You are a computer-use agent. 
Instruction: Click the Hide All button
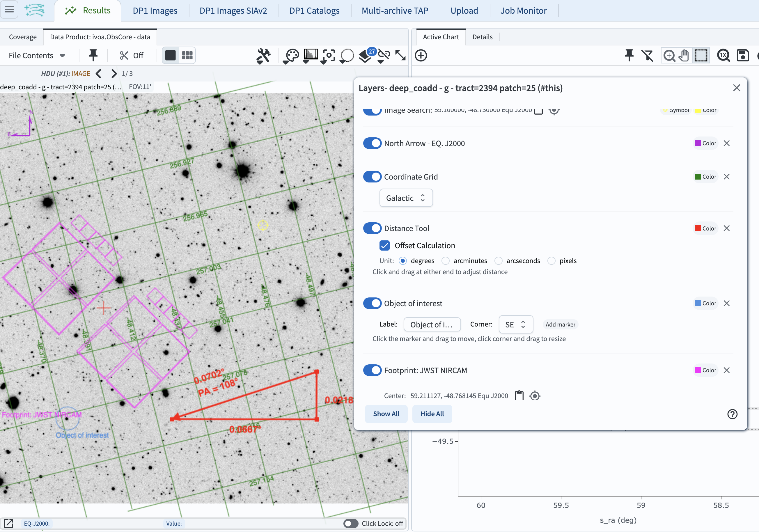pyautogui.click(x=432, y=414)
